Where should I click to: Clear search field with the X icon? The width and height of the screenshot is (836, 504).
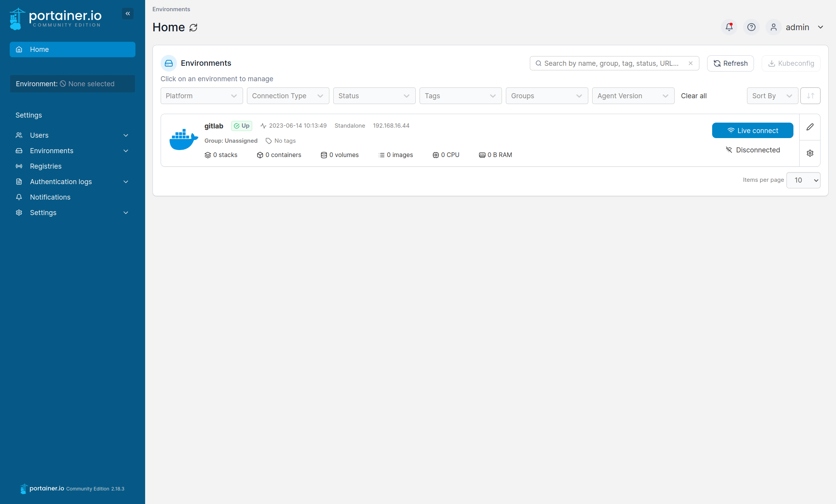[690, 63]
